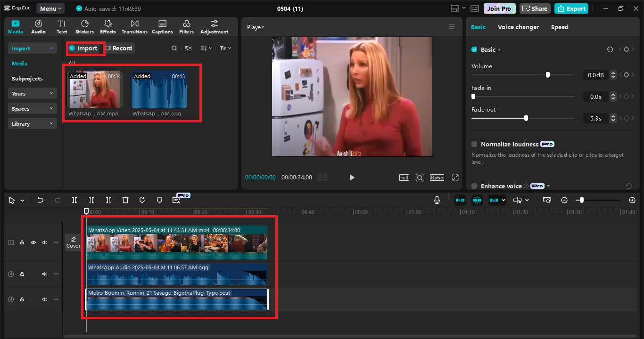
Task: Open the Audio tab
Action: [38, 27]
